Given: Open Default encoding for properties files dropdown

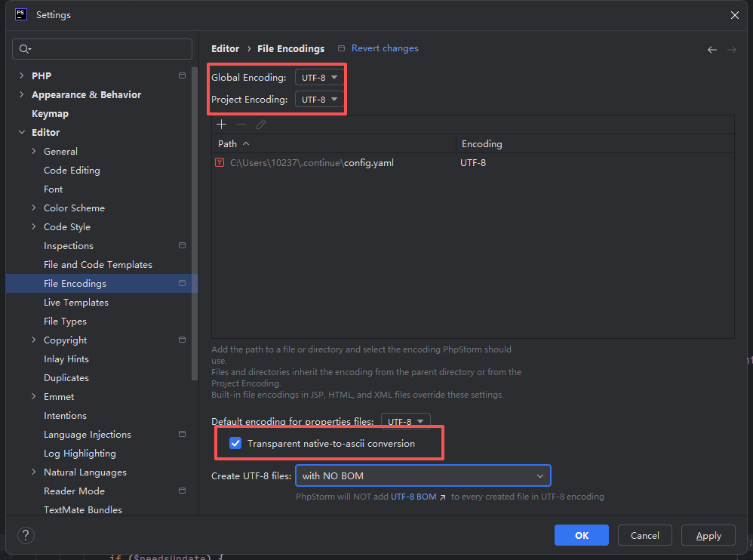Looking at the screenshot, I should [x=406, y=421].
